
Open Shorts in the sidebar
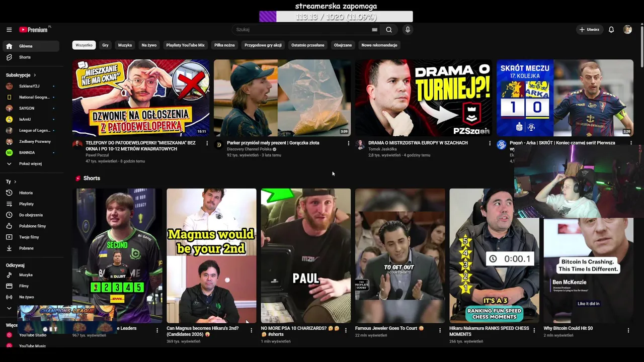[30, 57]
